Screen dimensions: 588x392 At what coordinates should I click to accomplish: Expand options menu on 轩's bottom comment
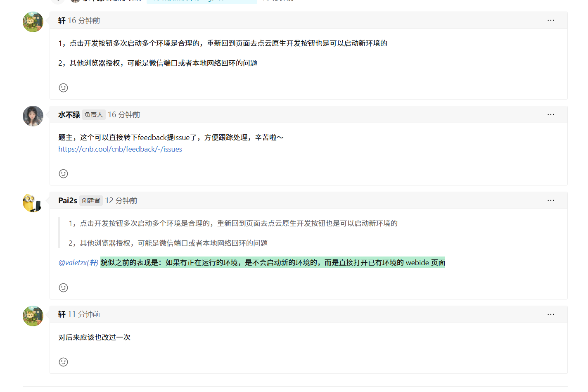tap(551, 314)
